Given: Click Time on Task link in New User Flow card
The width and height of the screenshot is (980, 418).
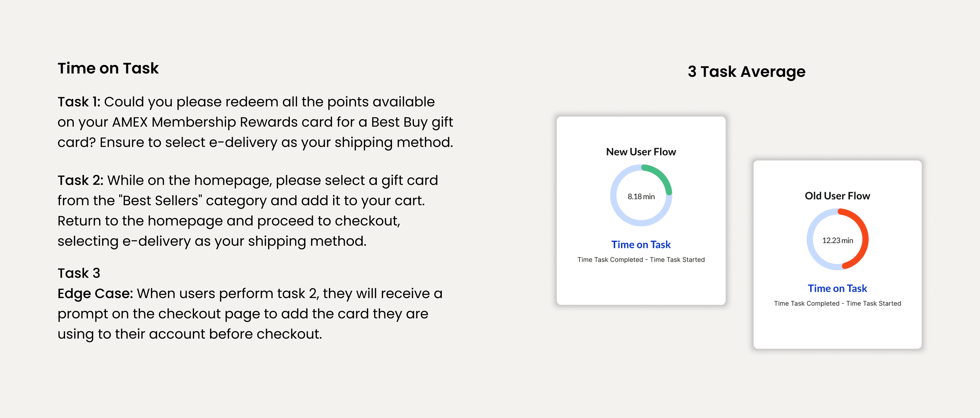Looking at the screenshot, I should [641, 245].
